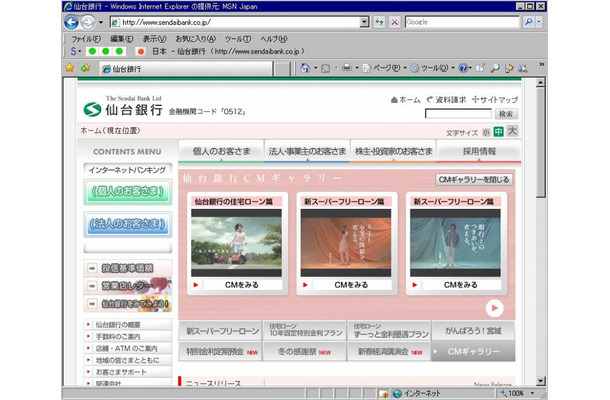Expand the address bar history dropdown
Screen dimensions: 610x400
pos(365,22)
